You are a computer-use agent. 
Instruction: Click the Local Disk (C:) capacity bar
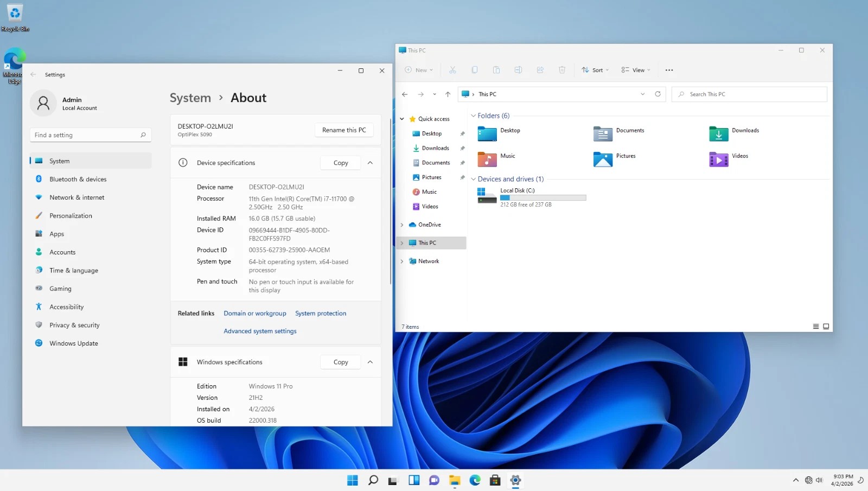coord(543,198)
